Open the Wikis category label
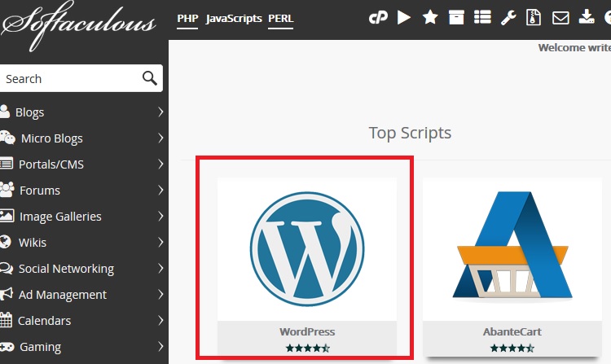Image resolution: width=611 pixels, height=364 pixels. [x=33, y=243]
